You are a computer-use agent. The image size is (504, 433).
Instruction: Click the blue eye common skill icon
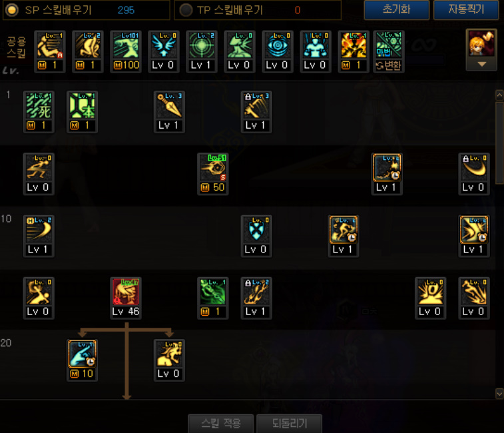click(x=278, y=51)
